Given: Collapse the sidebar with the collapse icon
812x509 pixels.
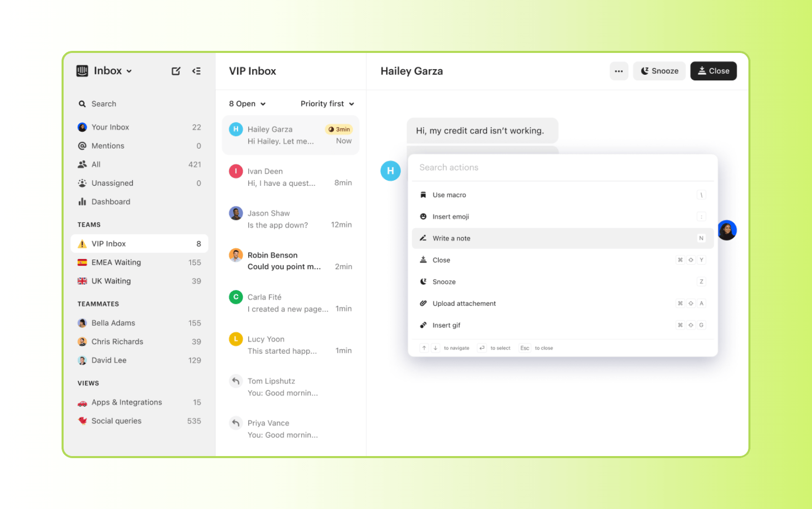Looking at the screenshot, I should click(196, 71).
